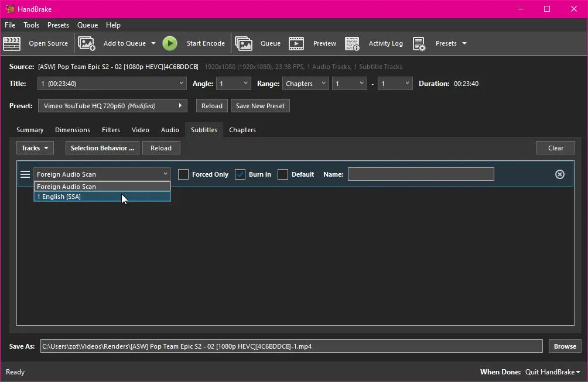The height and width of the screenshot is (382, 588).
Task: Click the subtitle Name text field
Action: 421,174
